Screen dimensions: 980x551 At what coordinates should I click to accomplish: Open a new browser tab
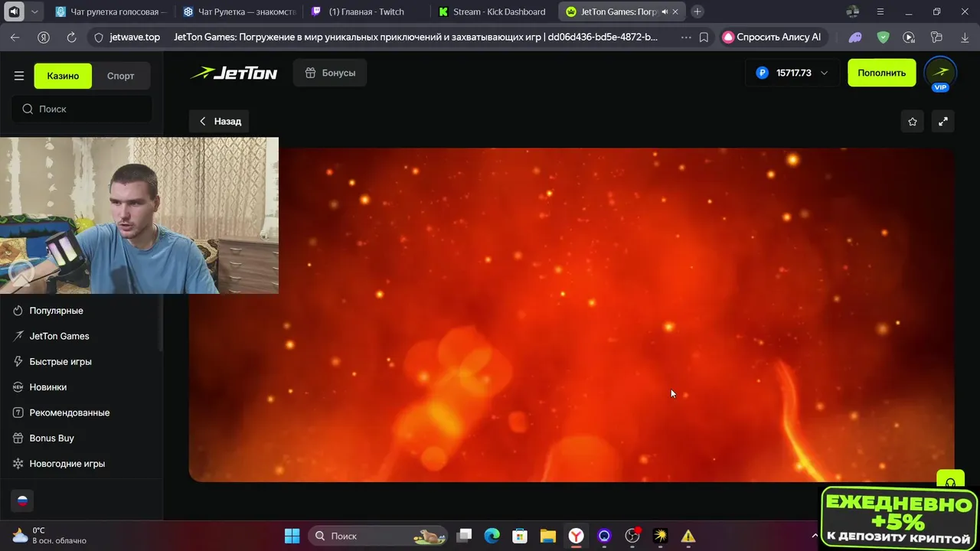(697, 11)
